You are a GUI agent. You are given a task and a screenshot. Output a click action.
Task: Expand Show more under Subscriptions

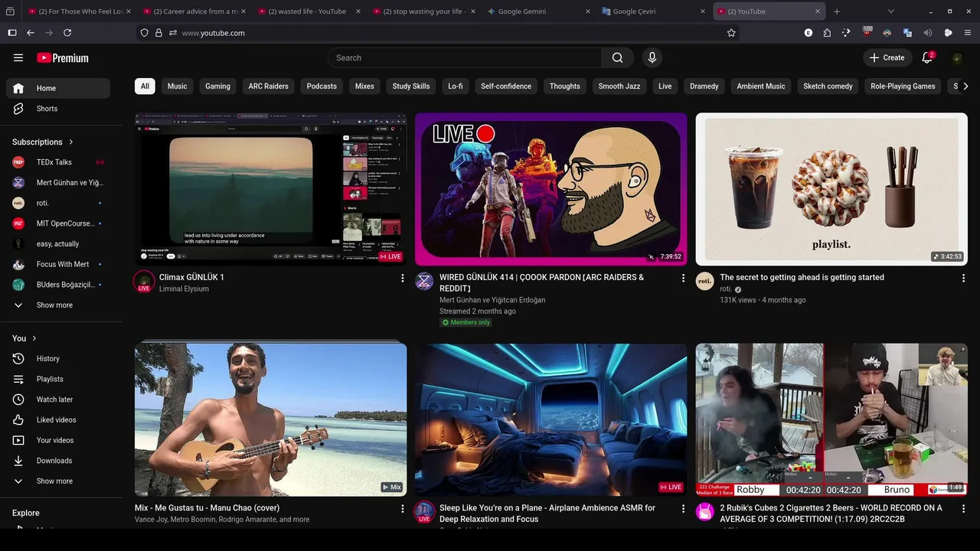point(58,305)
